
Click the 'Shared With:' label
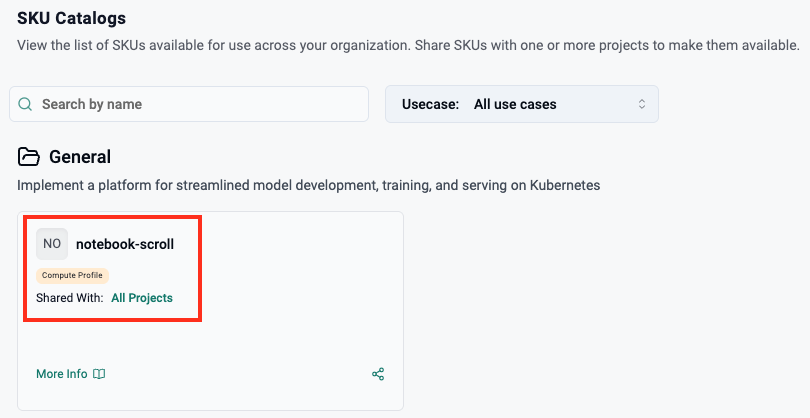[70, 298]
